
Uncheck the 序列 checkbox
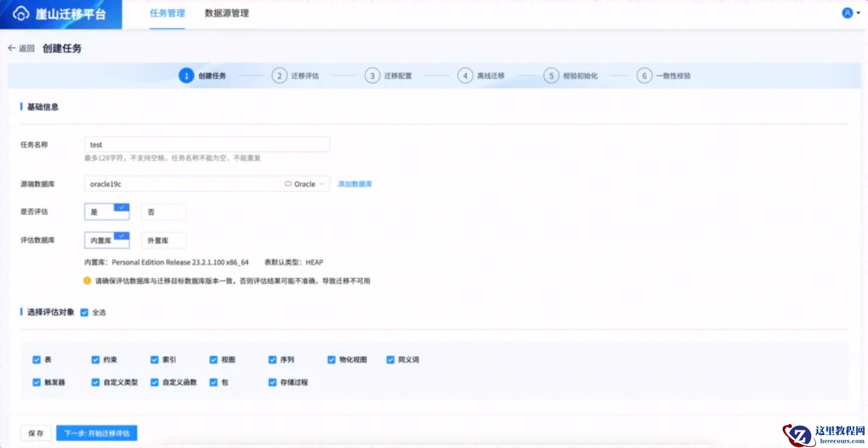(x=272, y=360)
